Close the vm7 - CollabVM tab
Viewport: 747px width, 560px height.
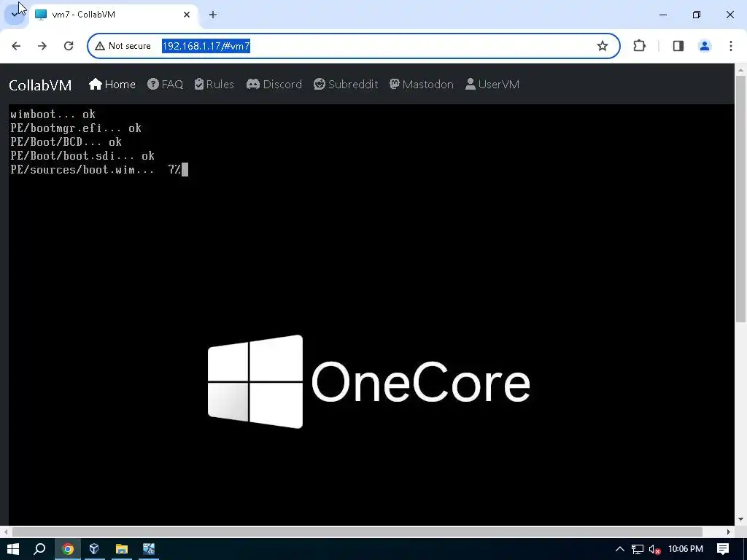(187, 15)
